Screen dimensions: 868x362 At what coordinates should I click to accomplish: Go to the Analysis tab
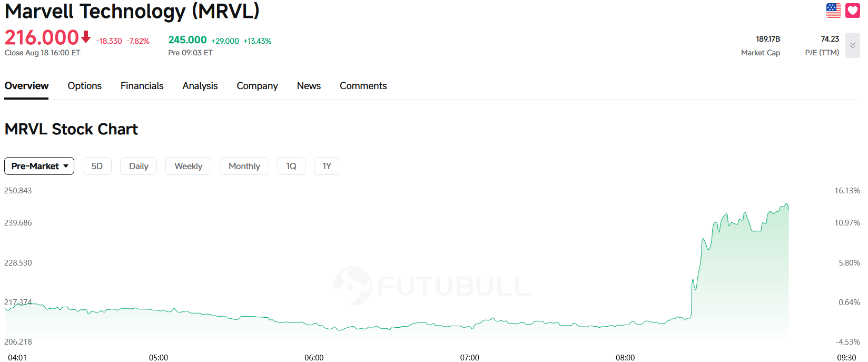(200, 86)
